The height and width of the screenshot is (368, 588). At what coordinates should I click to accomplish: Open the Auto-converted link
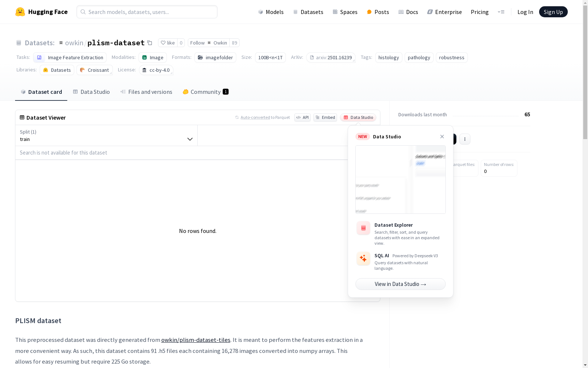coord(255,117)
